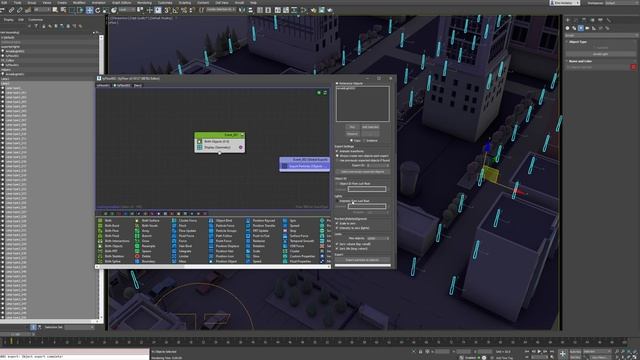Click the Mirror tool in main toolbar
This screenshot has height=360, width=640.
tap(242, 10)
